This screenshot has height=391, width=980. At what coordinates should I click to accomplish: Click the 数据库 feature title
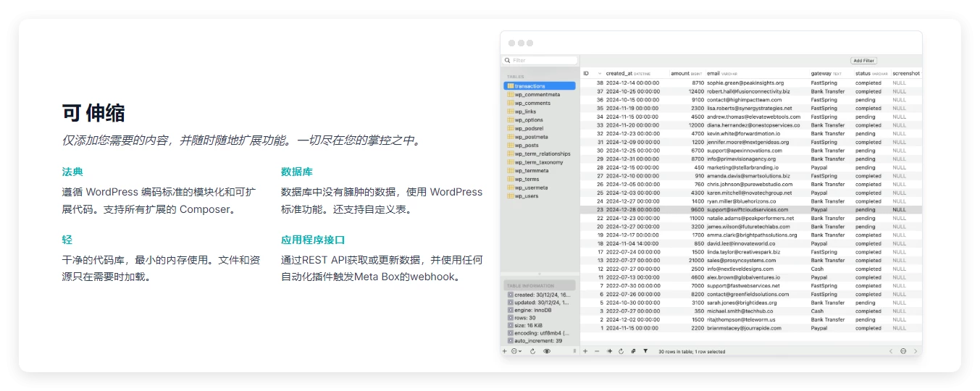tap(297, 172)
